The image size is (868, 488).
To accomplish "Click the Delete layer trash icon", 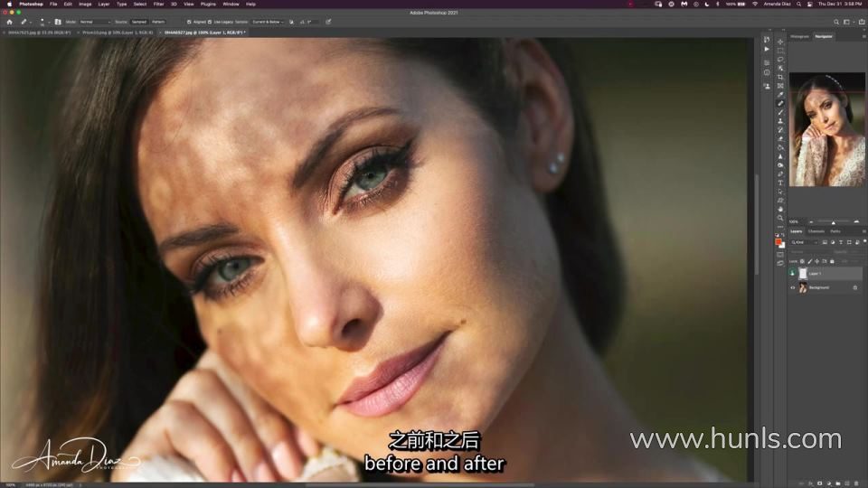I will [856, 483].
